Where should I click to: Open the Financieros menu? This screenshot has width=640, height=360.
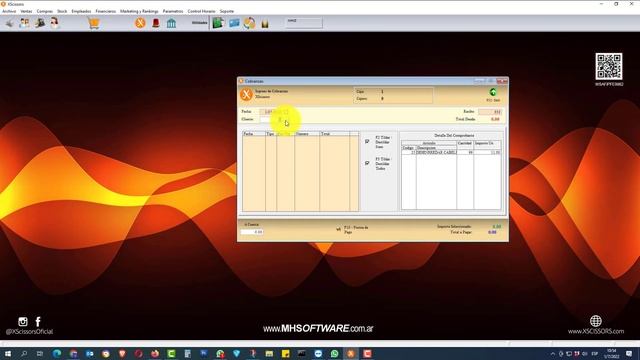pos(106,11)
